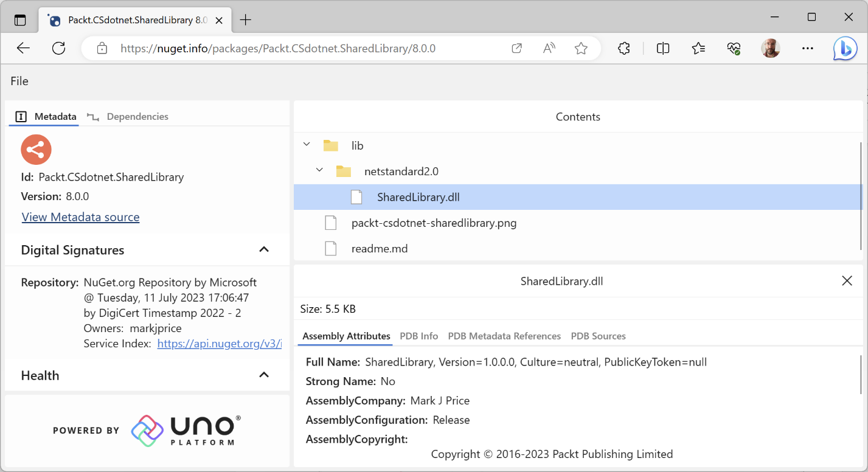Viewport: 868px width, 472px height.
Task: Click the readme.md file icon
Action: [x=331, y=249]
